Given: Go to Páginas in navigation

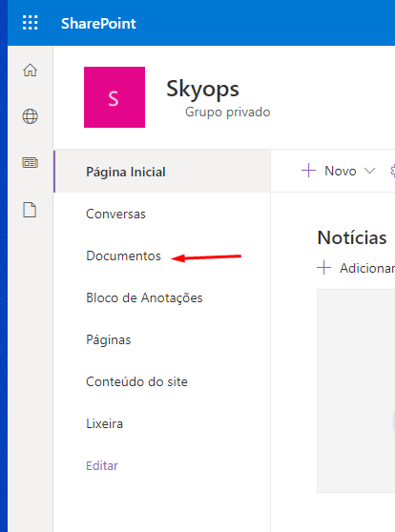Looking at the screenshot, I should [x=109, y=339].
